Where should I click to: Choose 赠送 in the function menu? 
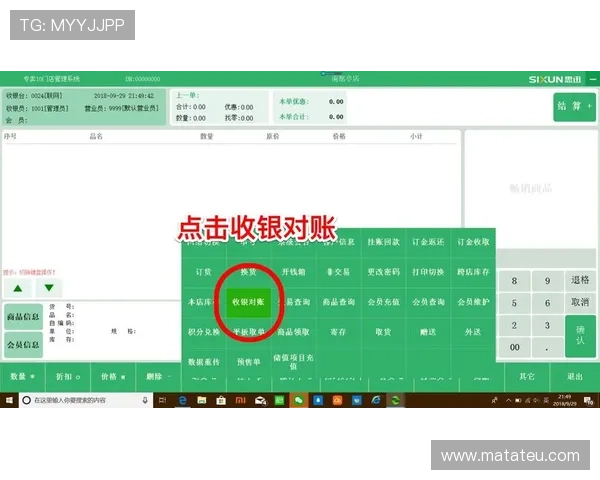coord(428,332)
